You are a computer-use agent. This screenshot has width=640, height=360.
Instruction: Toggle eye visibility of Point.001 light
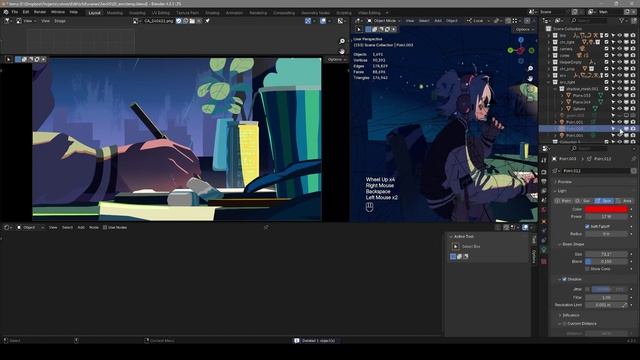(620, 122)
